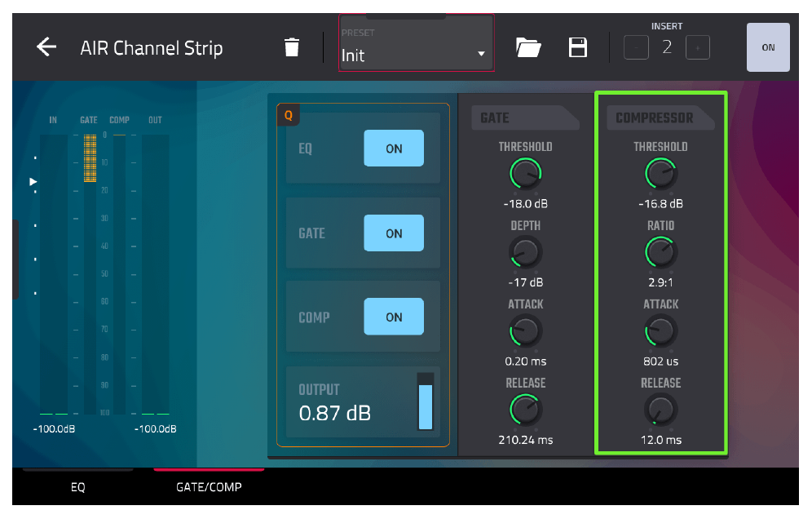Save preset with floppy disk icon
This screenshot has height=519, width=812.
[x=577, y=47]
